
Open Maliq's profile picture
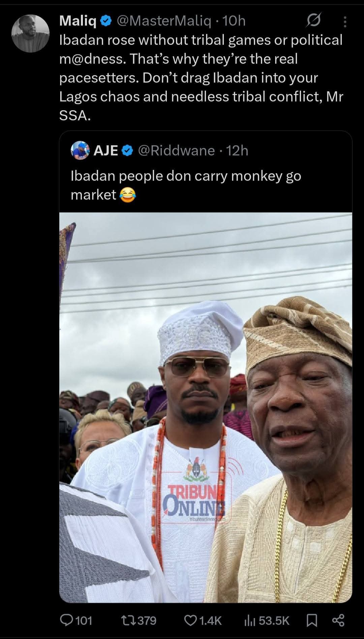click(30, 33)
